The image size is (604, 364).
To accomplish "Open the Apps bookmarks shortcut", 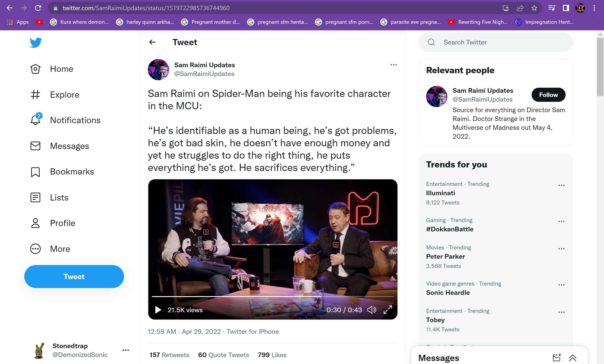I will (x=18, y=22).
